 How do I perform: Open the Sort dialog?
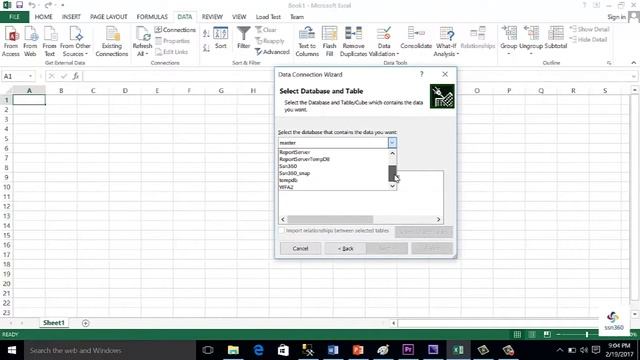(220, 38)
